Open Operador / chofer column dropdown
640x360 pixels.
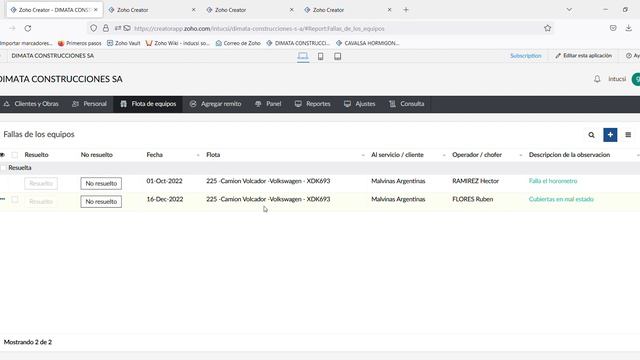click(520, 155)
